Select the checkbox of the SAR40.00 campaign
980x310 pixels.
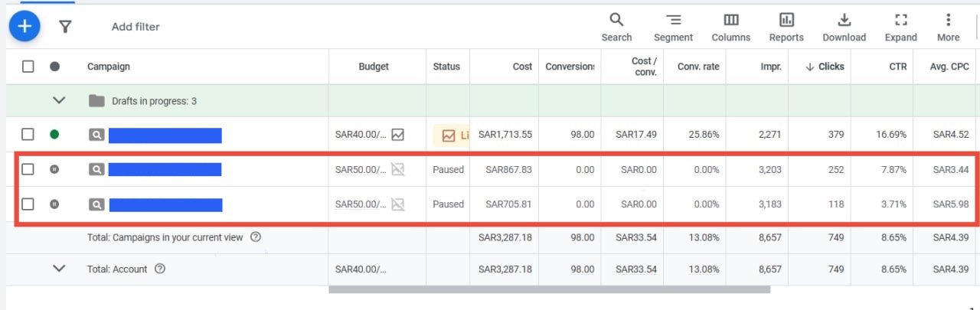pyautogui.click(x=28, y=135)
